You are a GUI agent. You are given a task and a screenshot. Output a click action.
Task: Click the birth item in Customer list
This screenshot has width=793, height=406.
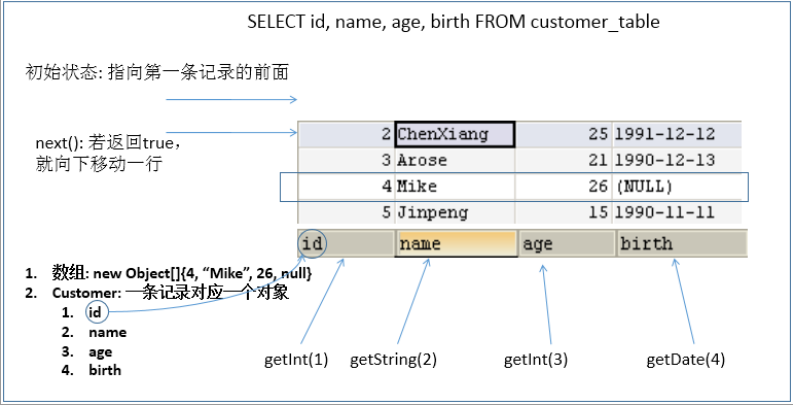tap(105, 370)
